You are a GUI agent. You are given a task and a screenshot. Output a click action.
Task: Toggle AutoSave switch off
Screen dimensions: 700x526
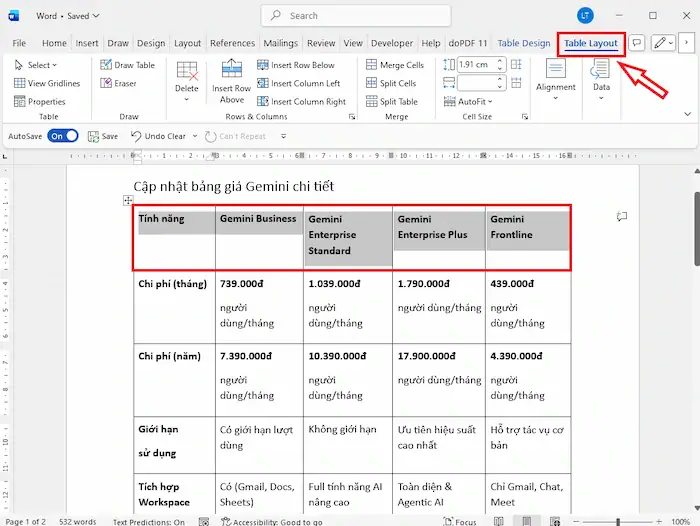click(62, 136)
